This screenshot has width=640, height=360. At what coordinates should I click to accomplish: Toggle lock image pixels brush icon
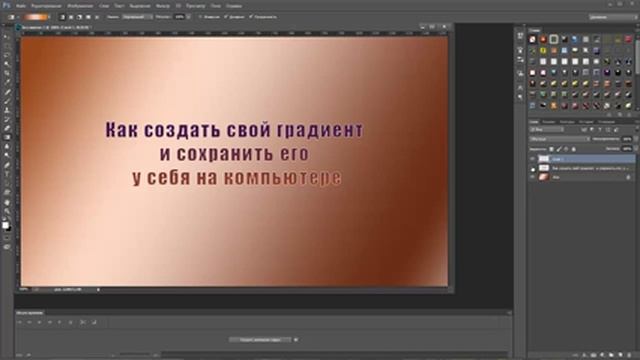[559, 149]
